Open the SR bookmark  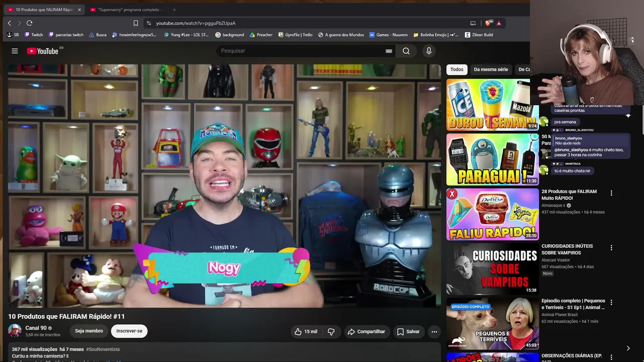(13, 35)
